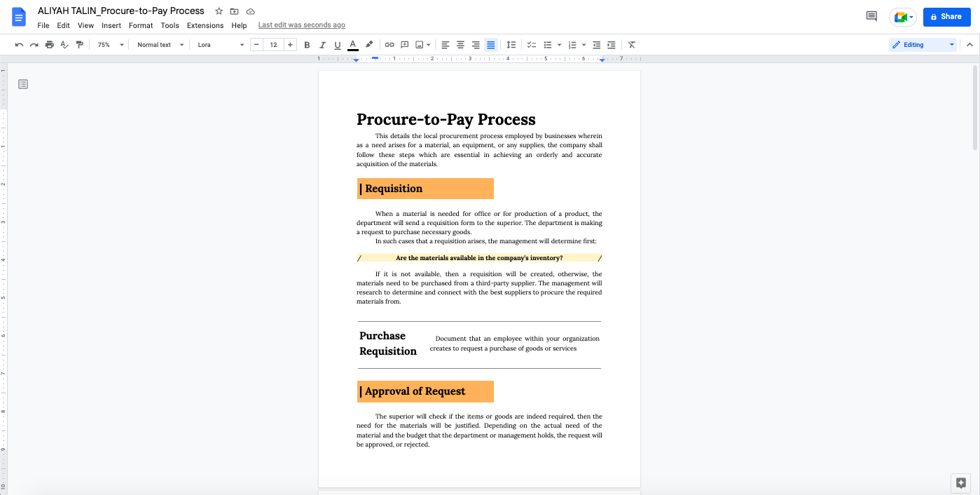The width and height of the screenshot is (980, 495).
Task: Insert a link with the chain icon
Action: click(389, 45)
